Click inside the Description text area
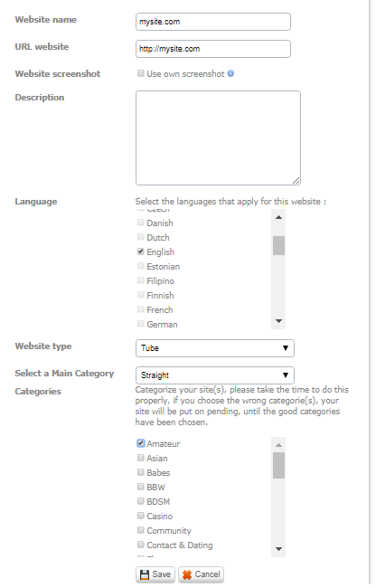Image resolution: width=376 pixels, height=588 pixels. 218,138
